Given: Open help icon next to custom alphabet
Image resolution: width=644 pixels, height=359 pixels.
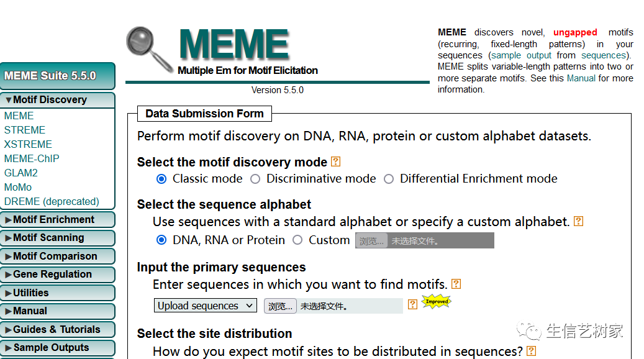Looking at the screenshot, I should 578,221.
